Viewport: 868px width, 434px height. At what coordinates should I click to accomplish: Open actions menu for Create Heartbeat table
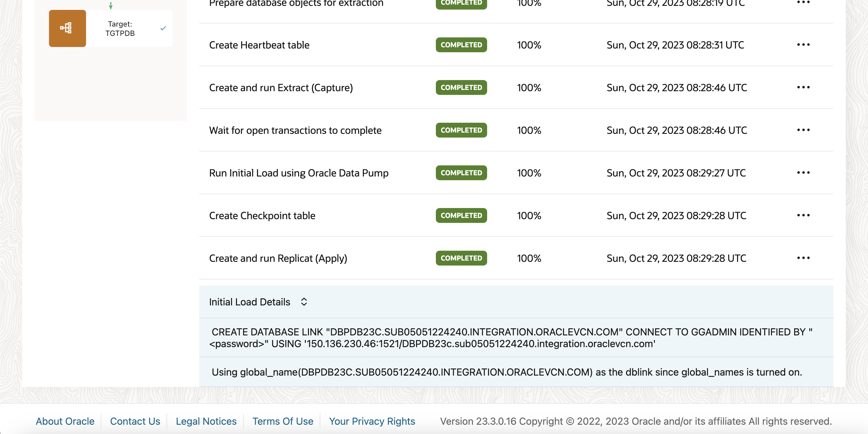[x=803, y=45]
